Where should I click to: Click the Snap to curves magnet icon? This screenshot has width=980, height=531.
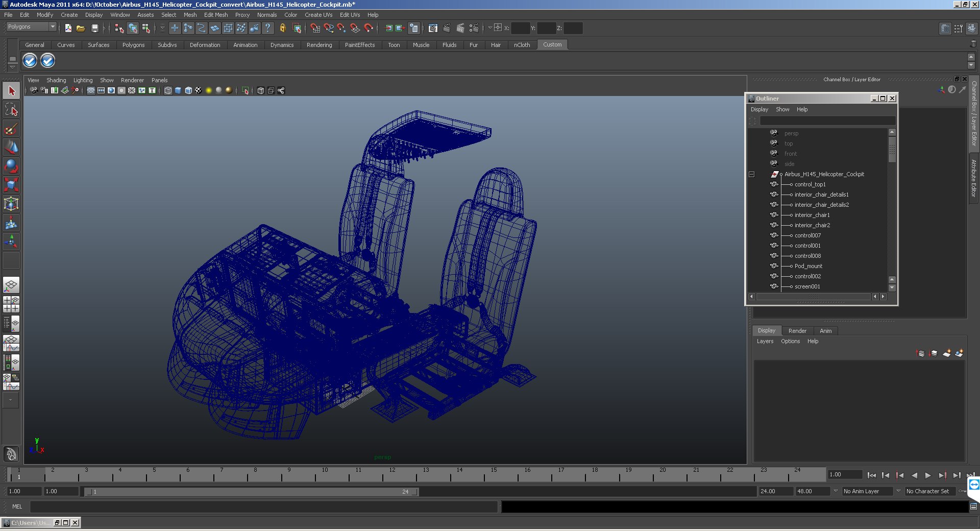point(329,28)
